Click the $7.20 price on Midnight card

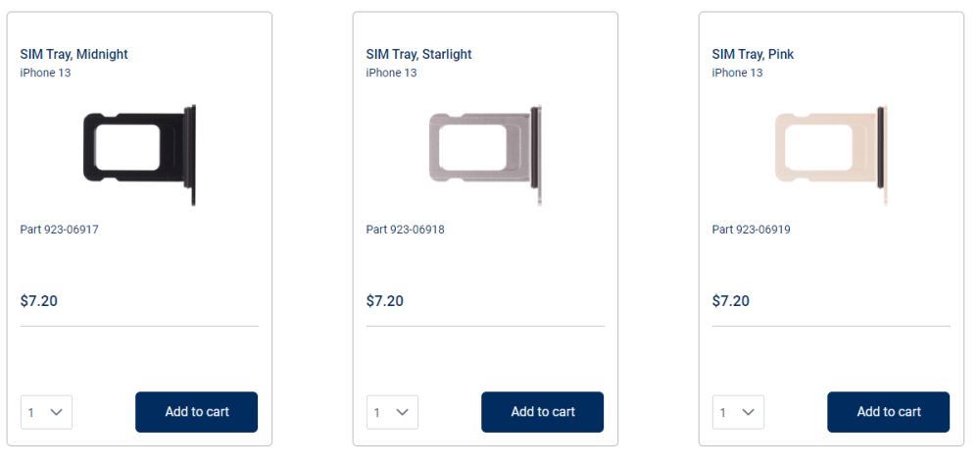(39, 301)
